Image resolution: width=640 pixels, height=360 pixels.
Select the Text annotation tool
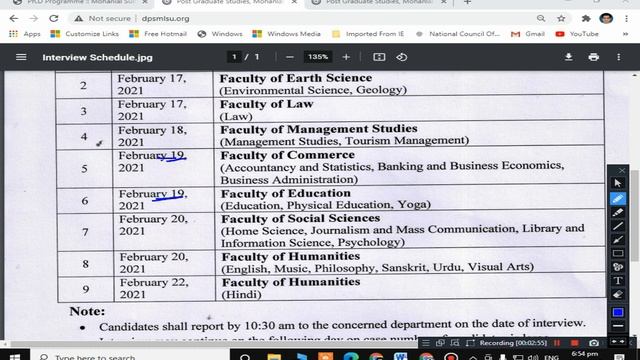pyautogui.click(x=618, y=281)
